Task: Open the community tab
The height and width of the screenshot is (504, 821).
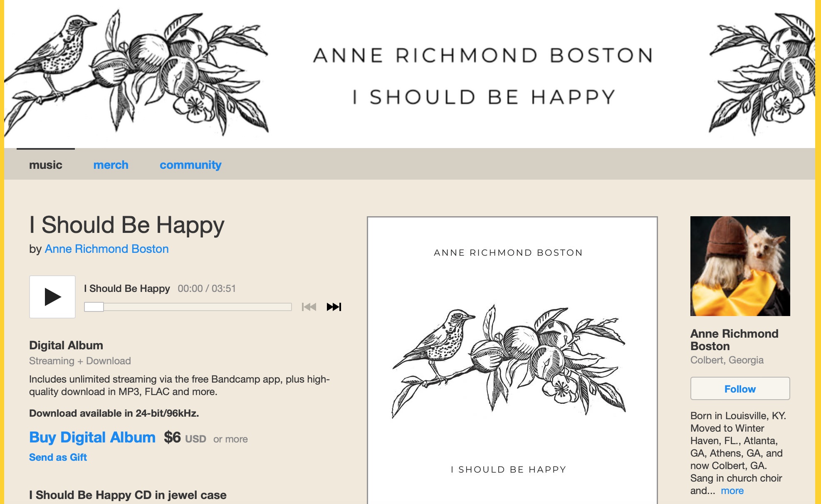Action: 190,165
